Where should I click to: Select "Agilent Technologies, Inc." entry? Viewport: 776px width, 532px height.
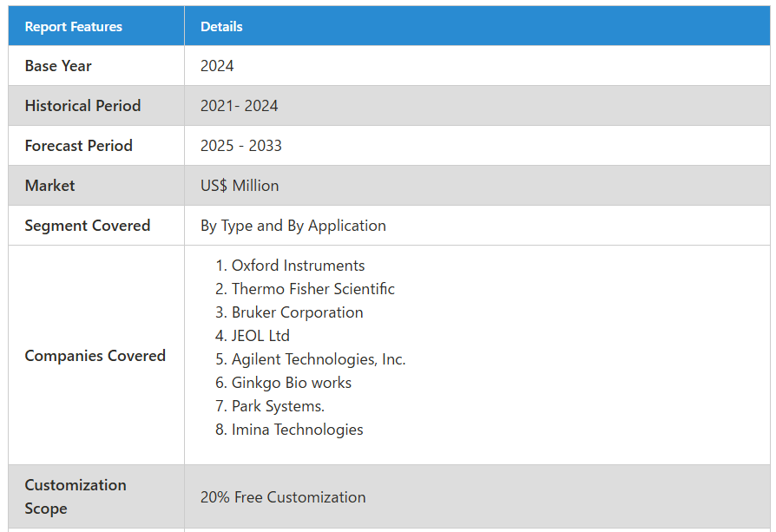[319, 359]
